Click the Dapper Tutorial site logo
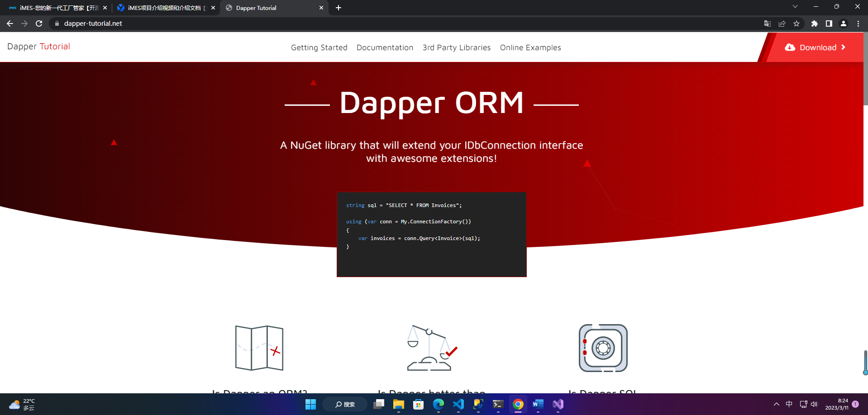868x415 pixels. (38, 47)
